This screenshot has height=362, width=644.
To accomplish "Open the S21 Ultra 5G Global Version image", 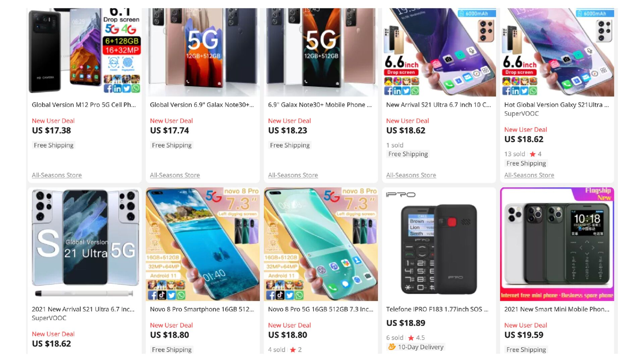I will [x=85, y=244].
